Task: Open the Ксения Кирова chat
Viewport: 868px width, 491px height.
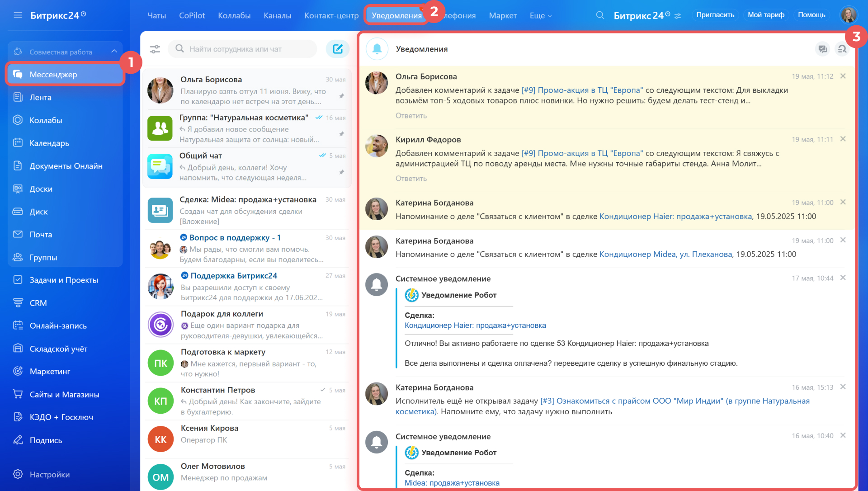Action: pos(247,439)
